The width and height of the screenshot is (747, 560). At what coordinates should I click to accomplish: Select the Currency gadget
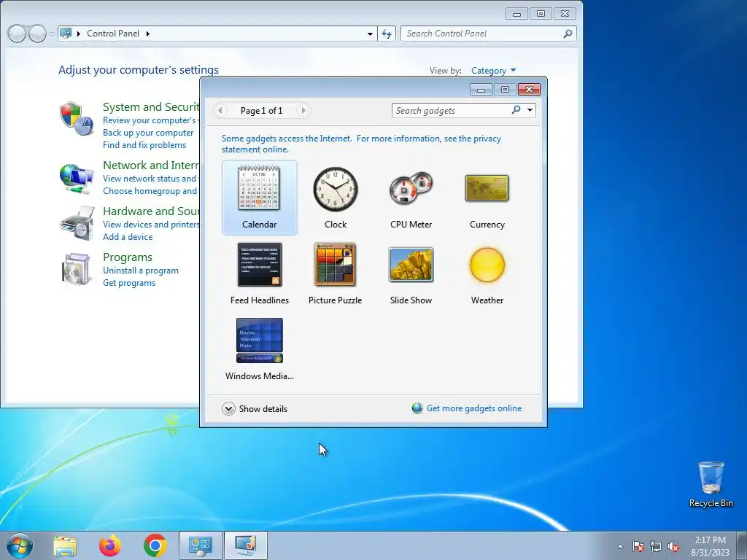point(487,198)
